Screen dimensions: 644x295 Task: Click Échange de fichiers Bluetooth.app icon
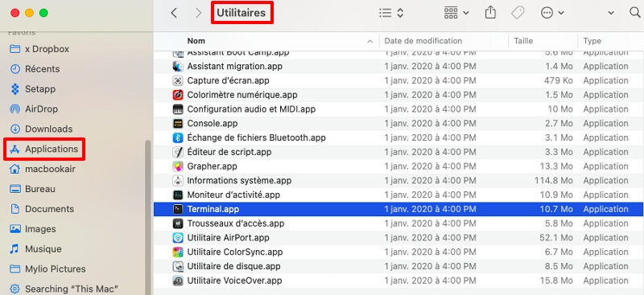(x=178, y=137)
